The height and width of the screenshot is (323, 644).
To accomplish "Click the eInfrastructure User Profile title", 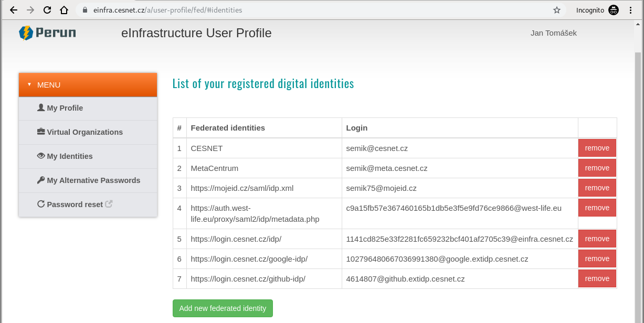I will click(x=196, y=33).
